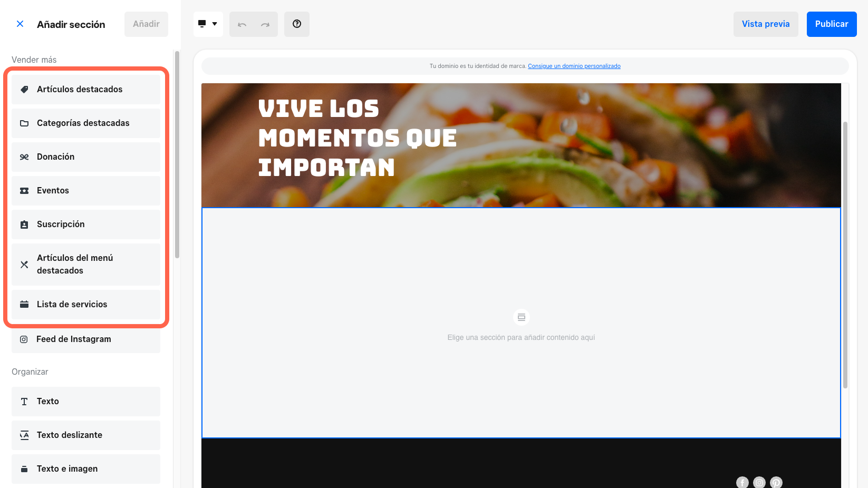Follow the Consigue un dominio personalizado link
This screenshot has width=868, height=488.
[x=574, y=66]
